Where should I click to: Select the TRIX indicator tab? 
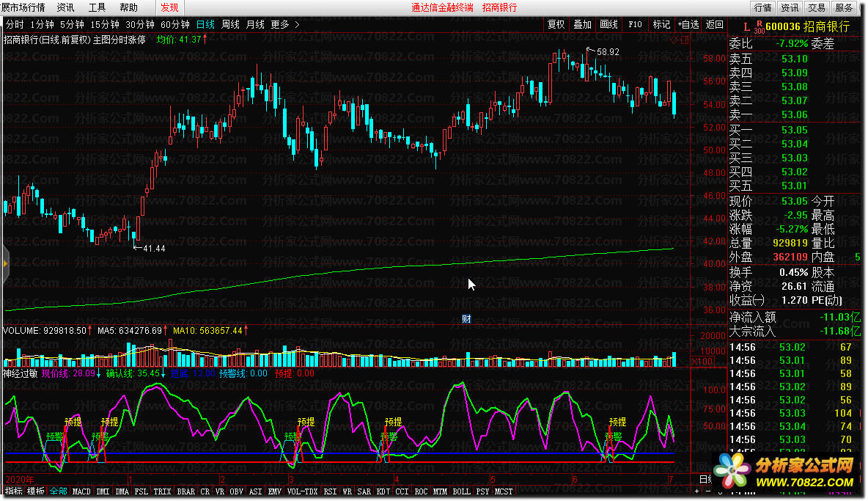pyautogui.click(x=162, y=491)
